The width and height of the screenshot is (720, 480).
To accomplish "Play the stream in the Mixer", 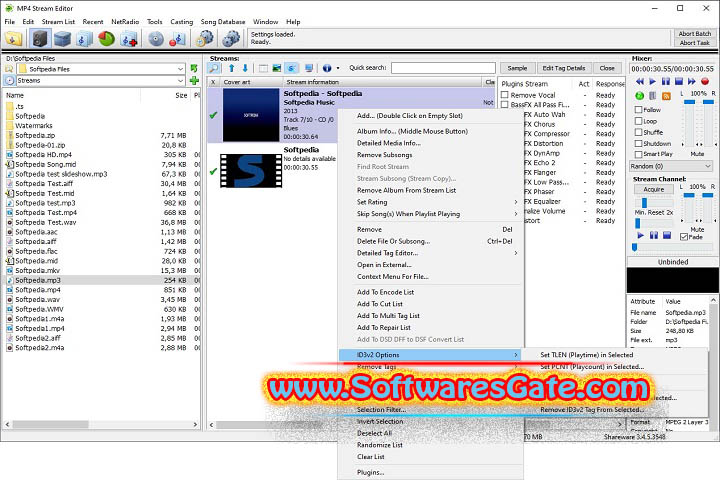I will (x=652, y=81).
